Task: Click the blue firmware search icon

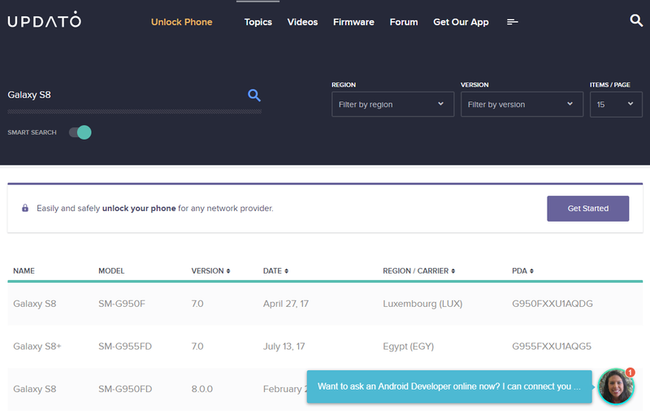Action: [x=254, y=95]
